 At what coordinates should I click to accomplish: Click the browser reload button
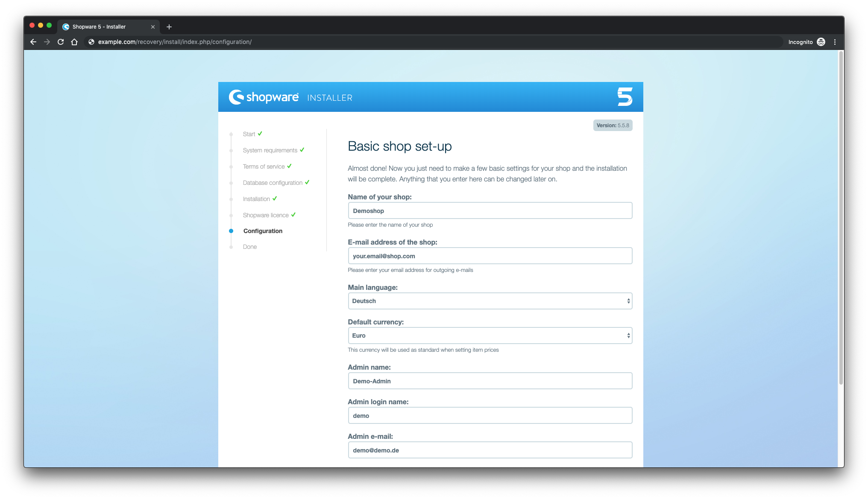(x=60, y=42)
